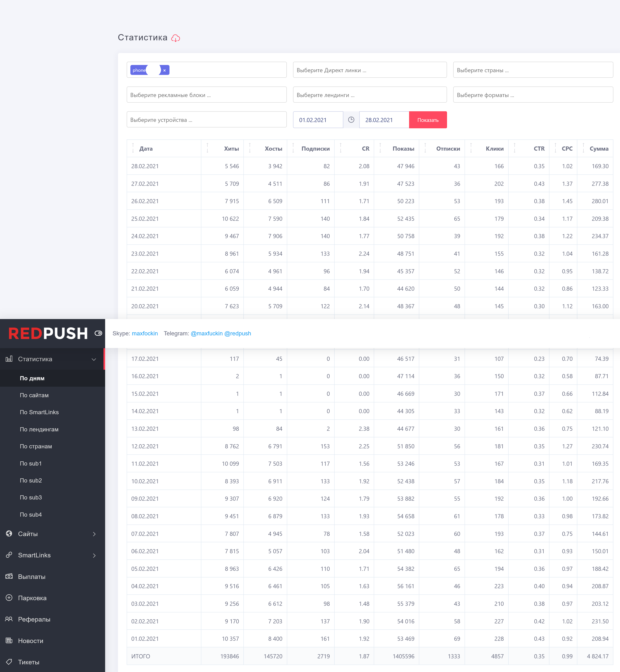Click the Сайты globe icon in sidebar
Screen dimensions: 620x672
tap(9, 533)
